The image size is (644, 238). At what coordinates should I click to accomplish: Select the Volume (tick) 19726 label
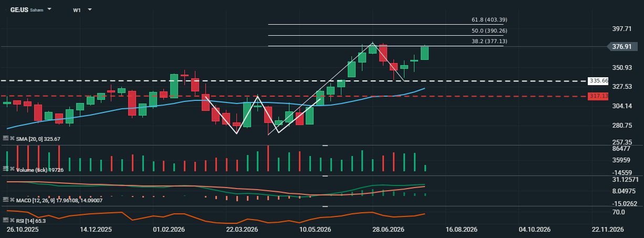[x=40, y=170]
